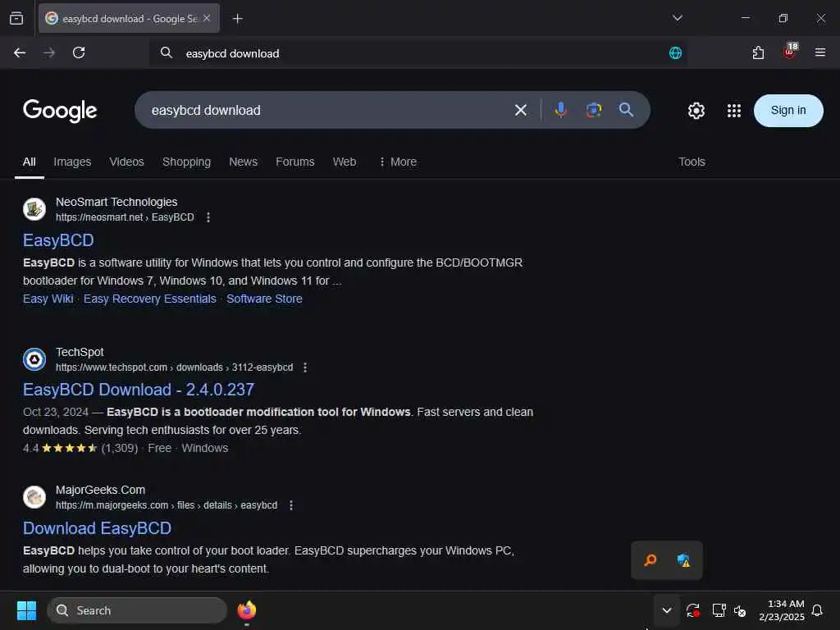The height and width of the screenshot is (630, 840).
Task: Open the Tools filter options
Action: coord(692,162)
